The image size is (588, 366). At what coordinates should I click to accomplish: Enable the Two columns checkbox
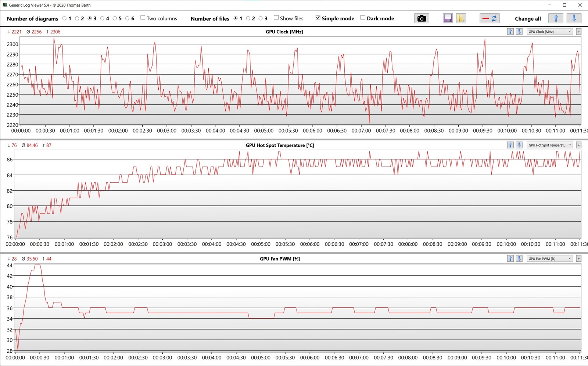pyautogui.click(x=143, y=18)
